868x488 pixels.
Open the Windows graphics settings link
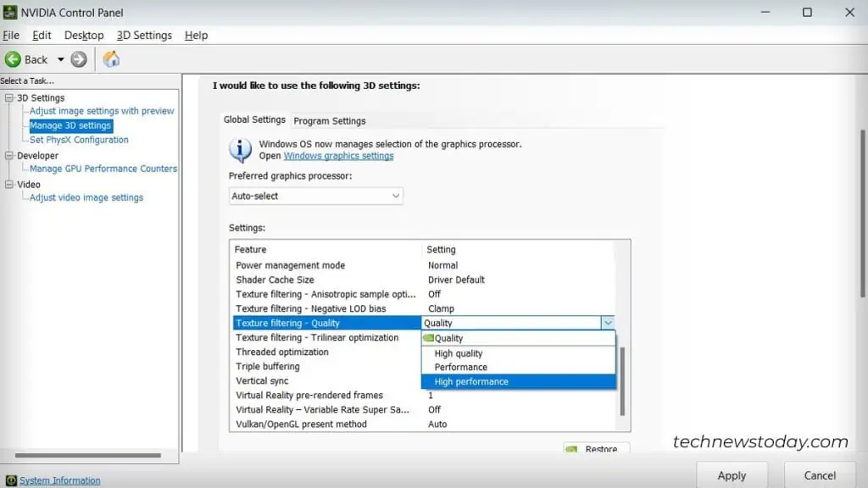(x=338, y=156)
